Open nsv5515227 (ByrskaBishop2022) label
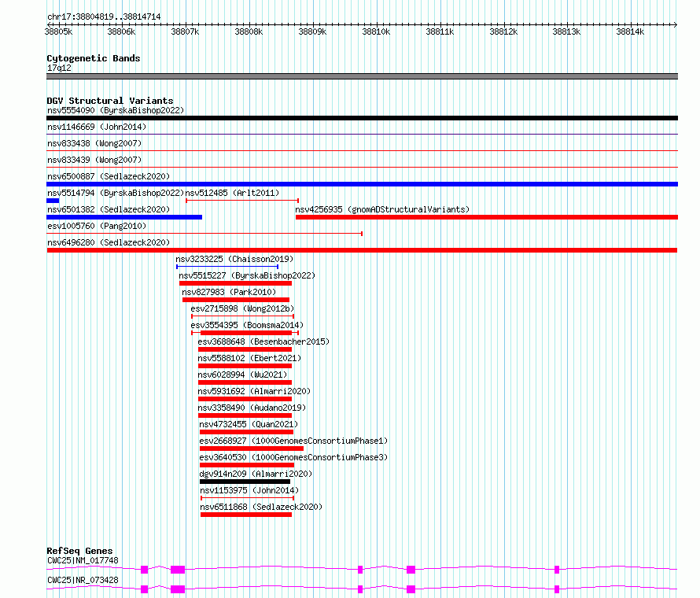This screenshot has height=598, width=700. 247,275
